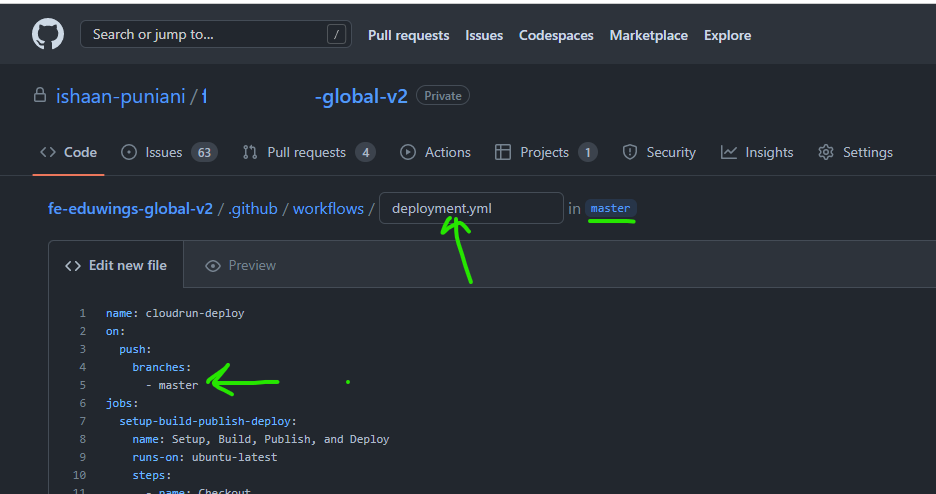The image size is (936, 494).
Task: Click the Projects count badge 1
Action: pyautogui.click(x=587, y=153)
